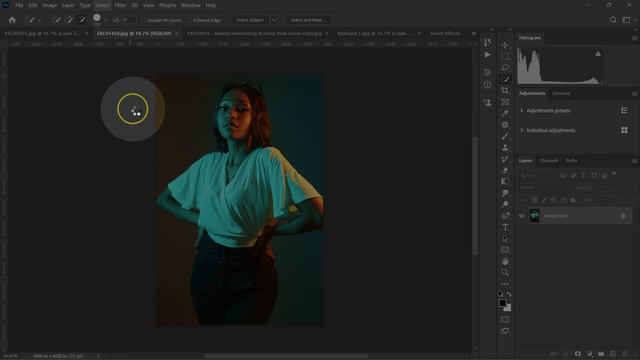
Task: Click the Select and Mask button
Action: 308,20
